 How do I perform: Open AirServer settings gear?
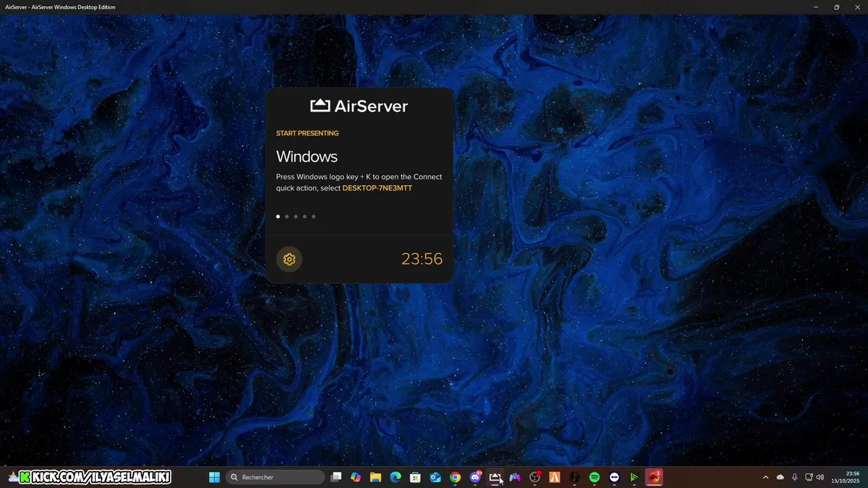pos(290,259)
